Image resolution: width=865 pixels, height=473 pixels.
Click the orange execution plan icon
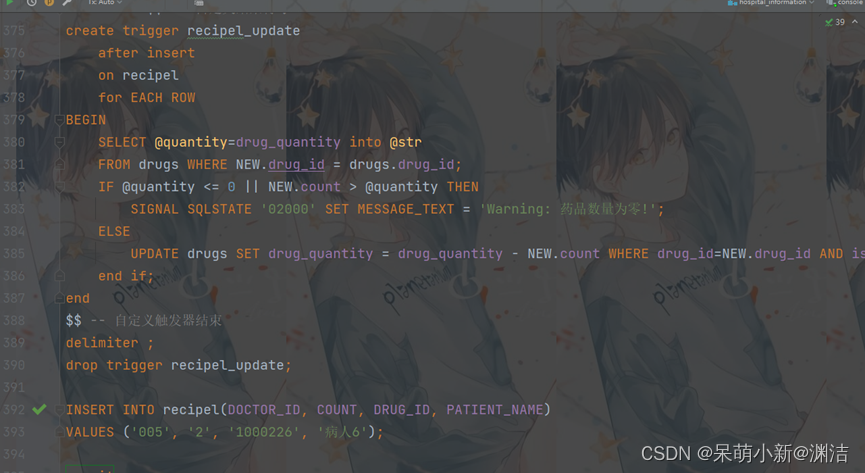(x=49, y=2)
